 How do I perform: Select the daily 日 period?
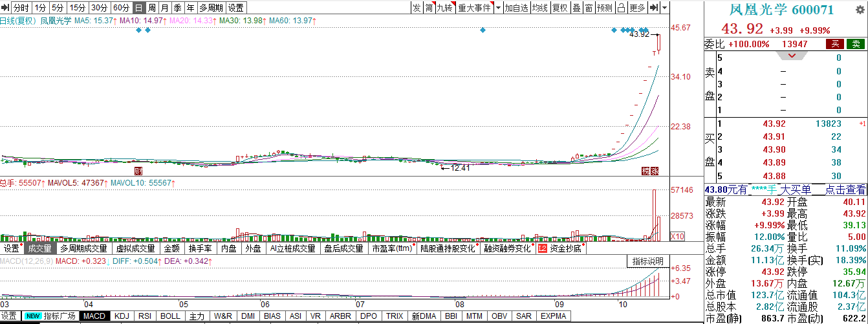coord(138,8)
